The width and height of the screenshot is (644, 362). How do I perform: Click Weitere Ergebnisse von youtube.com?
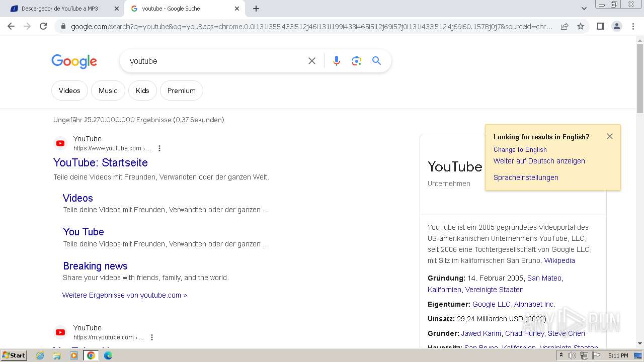125,295
